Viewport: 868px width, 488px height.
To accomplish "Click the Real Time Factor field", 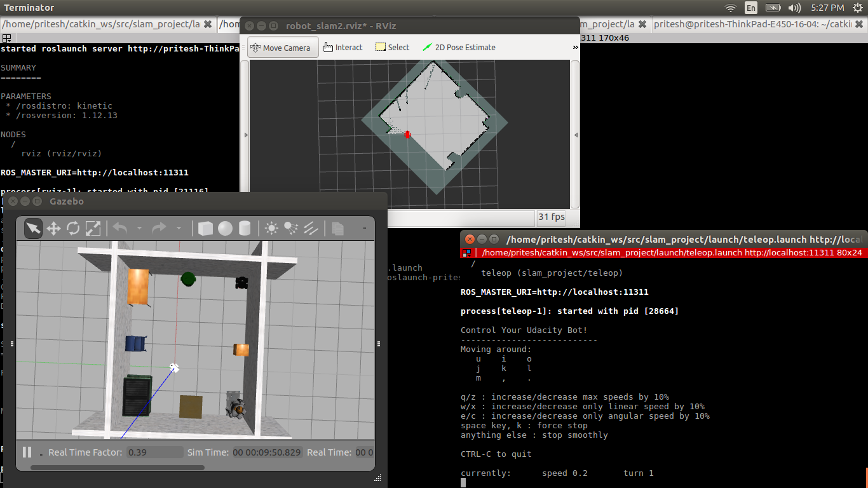I will 155,452.
